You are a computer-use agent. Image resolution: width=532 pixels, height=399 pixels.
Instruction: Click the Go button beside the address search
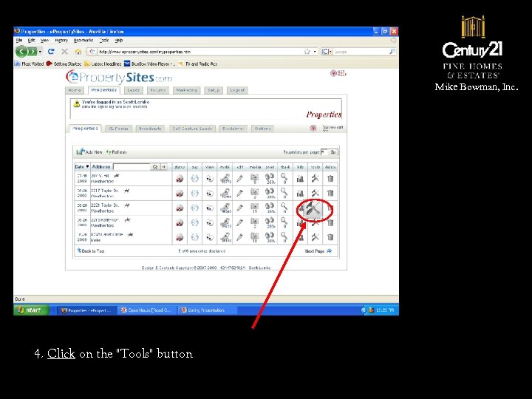(155, 166)
